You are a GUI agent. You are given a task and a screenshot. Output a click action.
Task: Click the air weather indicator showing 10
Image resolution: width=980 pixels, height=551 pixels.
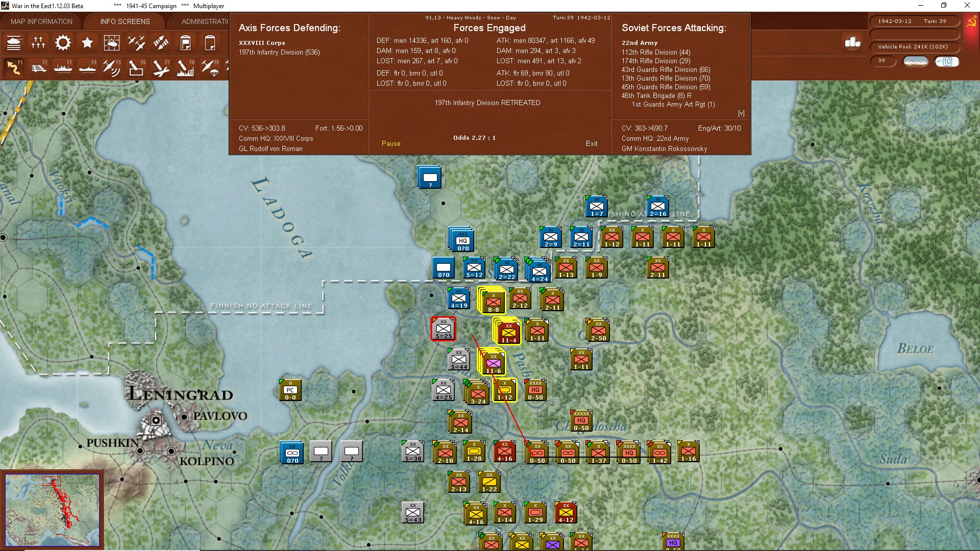(x=947, y=61)
